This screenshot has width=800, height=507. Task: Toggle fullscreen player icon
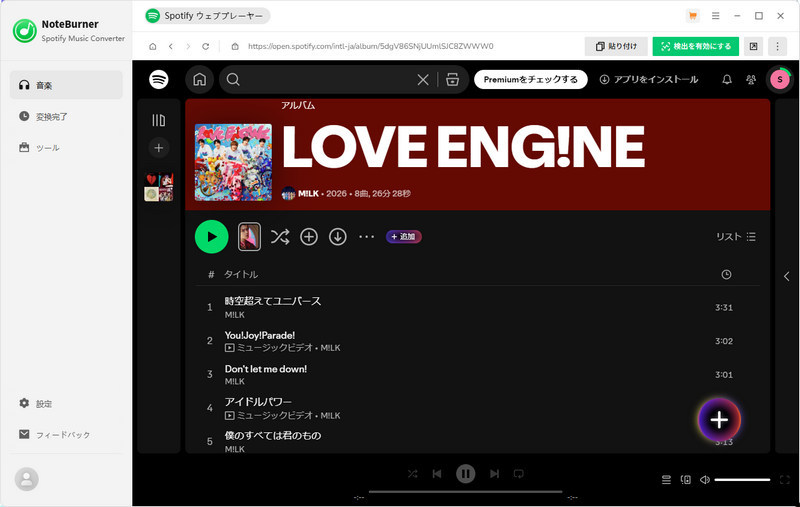pyautogui.click(x=785, y=479)
